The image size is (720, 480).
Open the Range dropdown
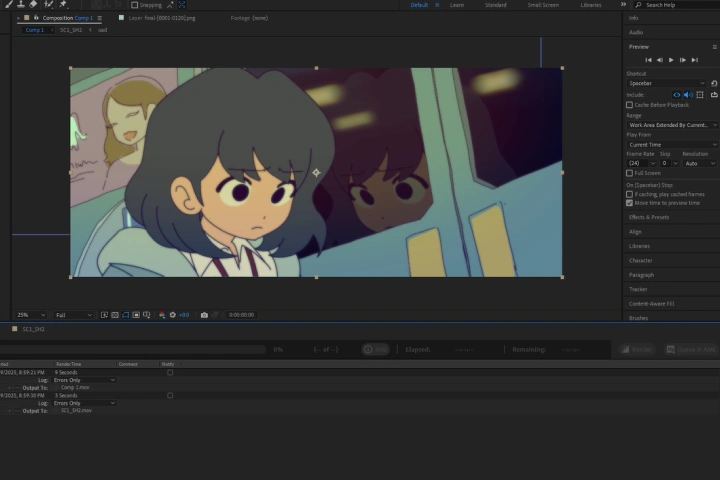(672, 125)
